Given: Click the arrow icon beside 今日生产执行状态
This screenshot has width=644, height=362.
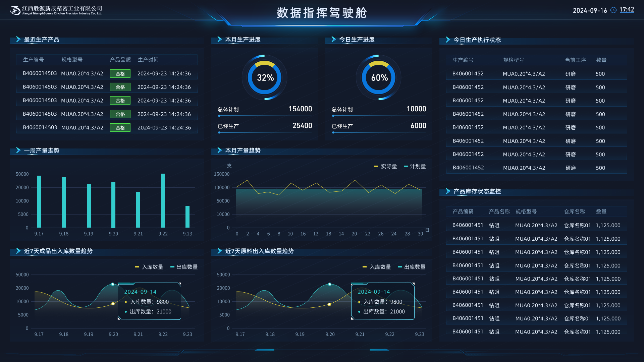Looking at the screenshot, I should tap(448, 40).
